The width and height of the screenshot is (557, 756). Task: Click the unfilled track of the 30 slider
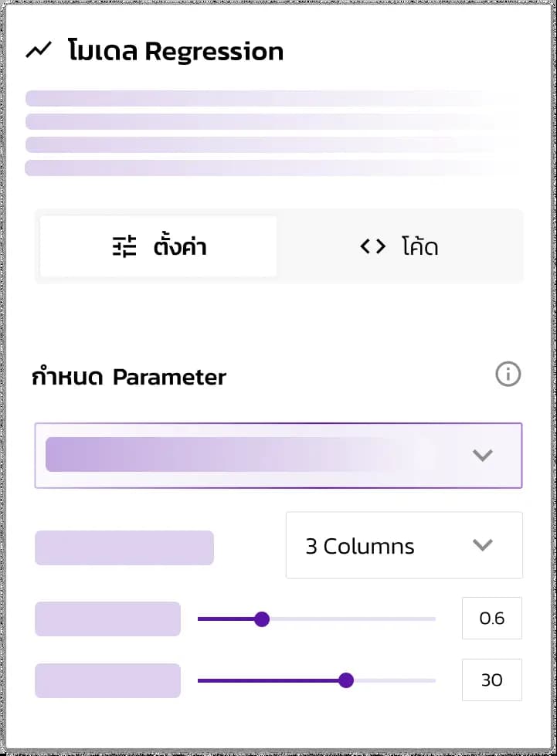pos(395,680)
